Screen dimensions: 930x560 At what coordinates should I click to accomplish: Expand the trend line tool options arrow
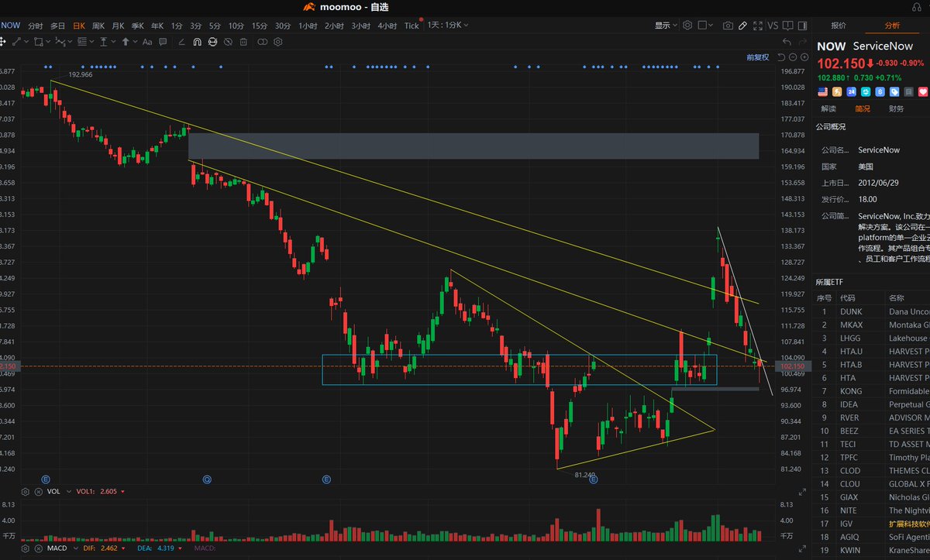click(x=26, y=40)
